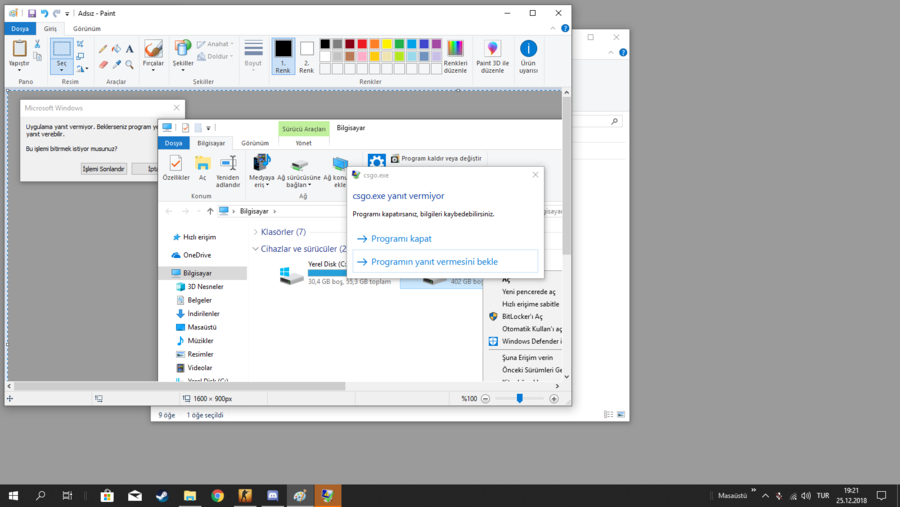Pick the green color swatch
This screenshot has height=507, width=900.
click(399, 44)
